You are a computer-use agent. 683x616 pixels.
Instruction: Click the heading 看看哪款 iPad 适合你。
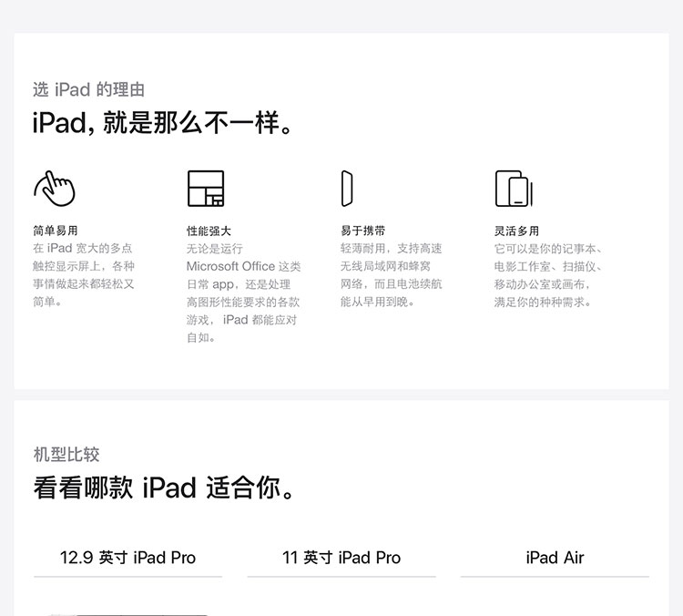[164, 488]
